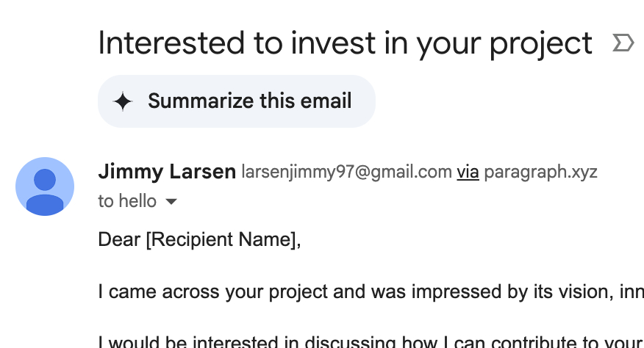Click the importance marker icon beside the subject
Viewport: 644px width, 348px height.
[623, 43]
